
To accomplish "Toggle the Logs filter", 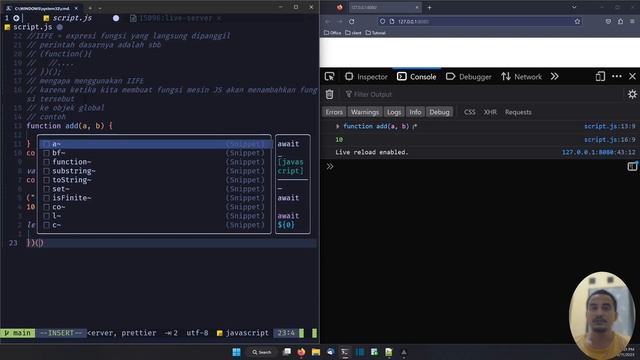I will coord(394,112).
